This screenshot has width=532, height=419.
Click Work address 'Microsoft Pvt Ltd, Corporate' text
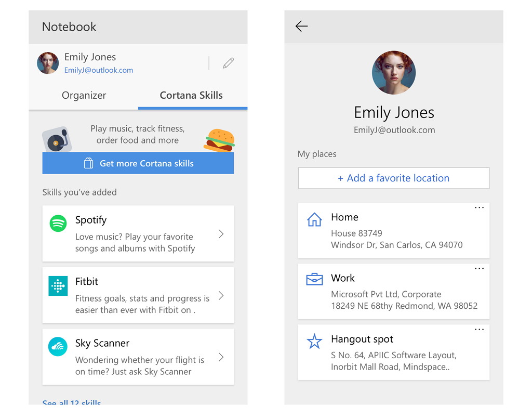(386, 294)
